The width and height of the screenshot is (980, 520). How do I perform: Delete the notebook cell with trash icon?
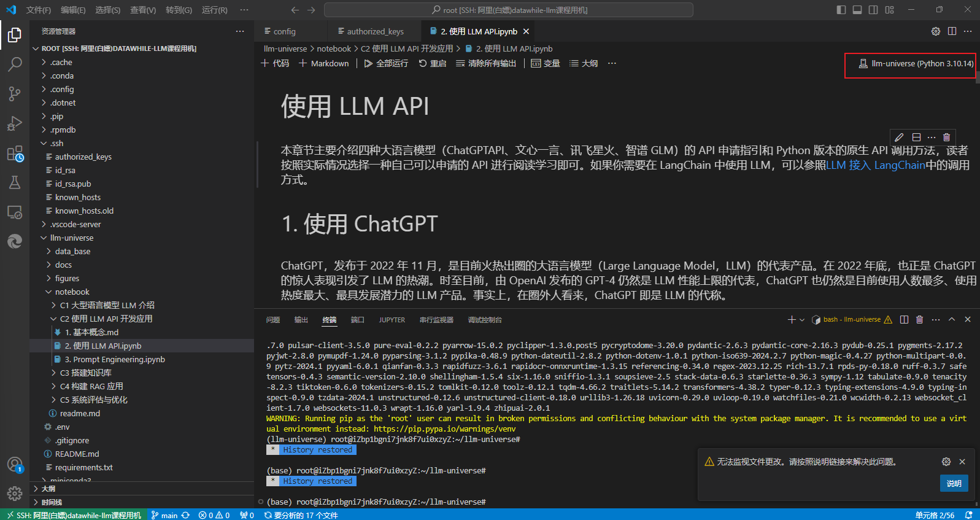(x=946, y=137)
